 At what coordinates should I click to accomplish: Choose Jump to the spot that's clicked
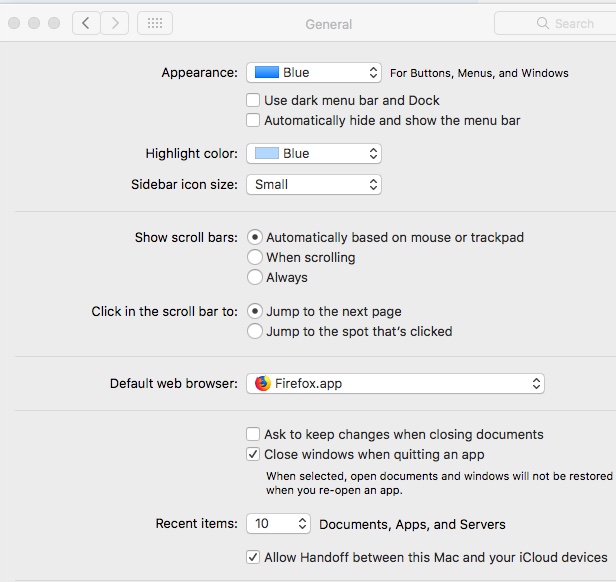pos(255,331)
